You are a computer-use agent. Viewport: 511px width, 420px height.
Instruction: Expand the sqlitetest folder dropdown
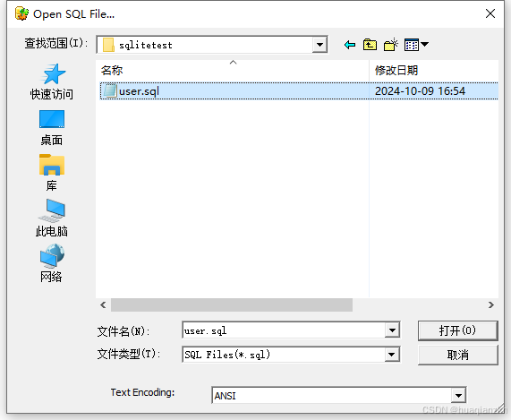coord(319,45)
